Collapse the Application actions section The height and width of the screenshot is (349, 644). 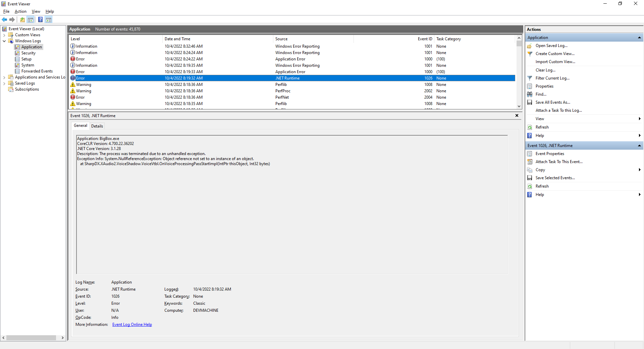click(639, 38)
